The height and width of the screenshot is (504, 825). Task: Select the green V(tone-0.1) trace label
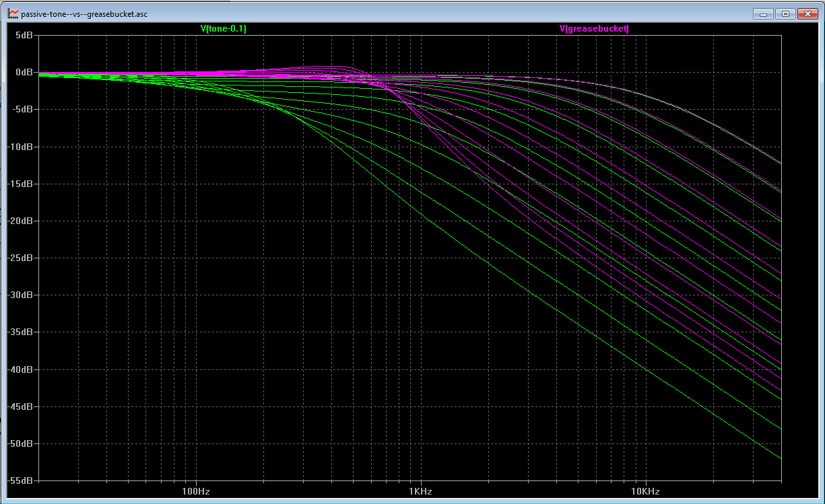224,28
